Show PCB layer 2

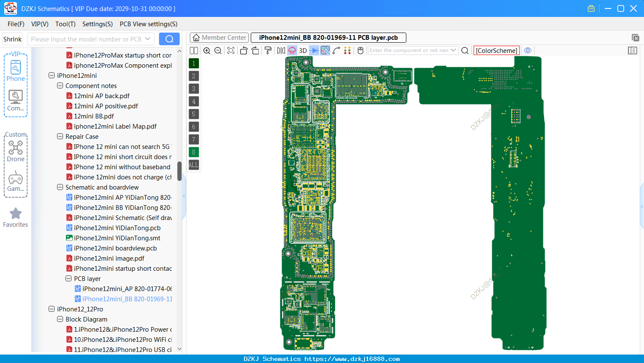tap(194, 76)
